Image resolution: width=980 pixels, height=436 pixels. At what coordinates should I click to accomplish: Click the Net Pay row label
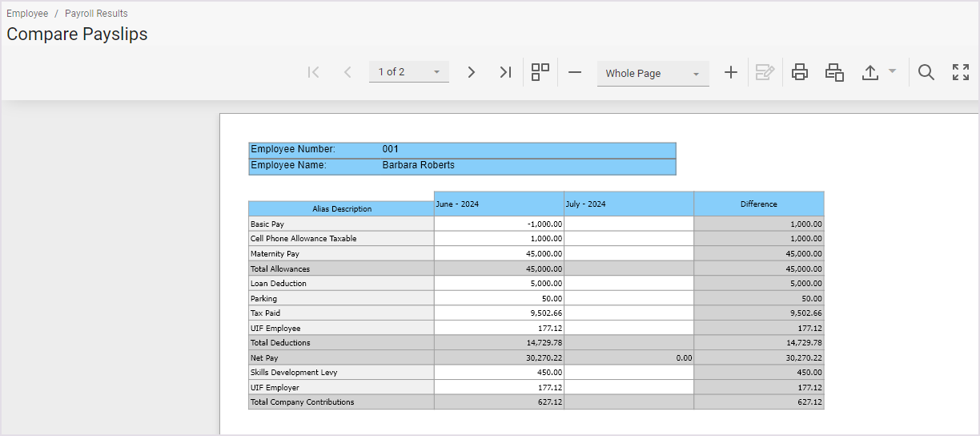pyautogui.click(x=264, y=357)
